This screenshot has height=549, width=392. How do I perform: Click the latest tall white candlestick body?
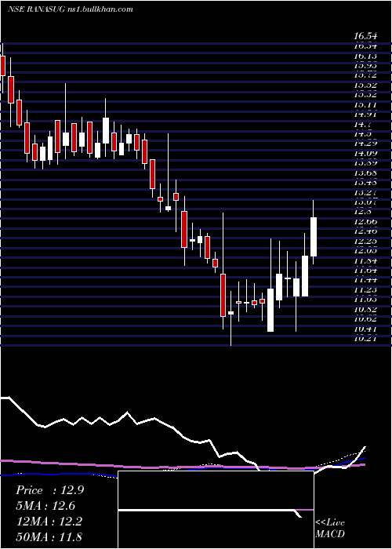(314, 237)
